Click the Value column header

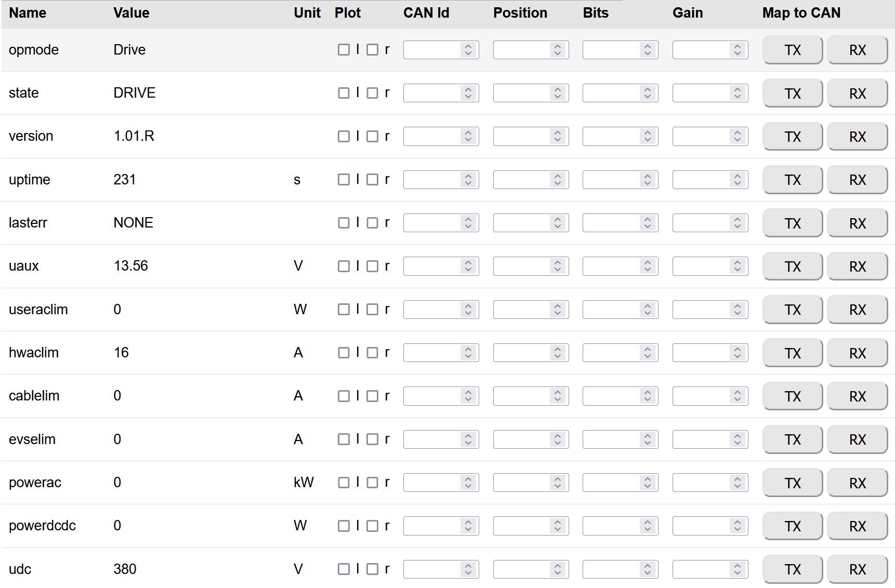click(131, 13)
